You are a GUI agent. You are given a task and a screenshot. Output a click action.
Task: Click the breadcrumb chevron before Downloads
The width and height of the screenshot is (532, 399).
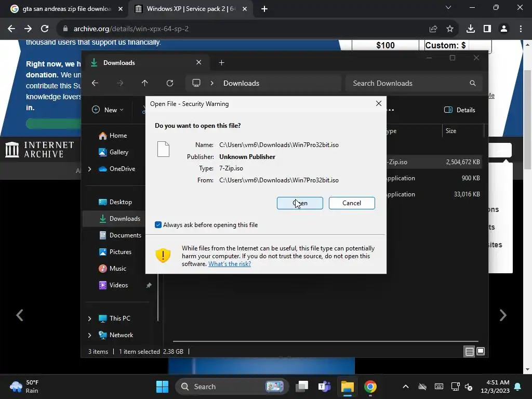coord(212,83)
